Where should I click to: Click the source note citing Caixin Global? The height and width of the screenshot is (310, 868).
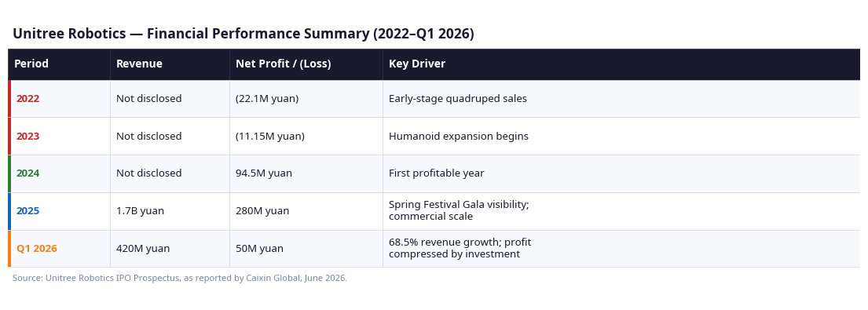tap(180, 279)
